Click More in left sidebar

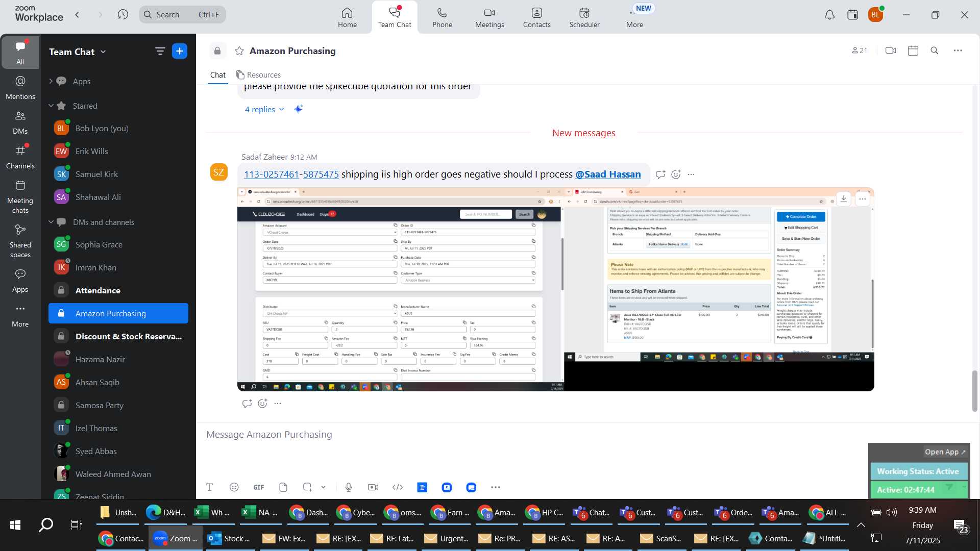20,315
